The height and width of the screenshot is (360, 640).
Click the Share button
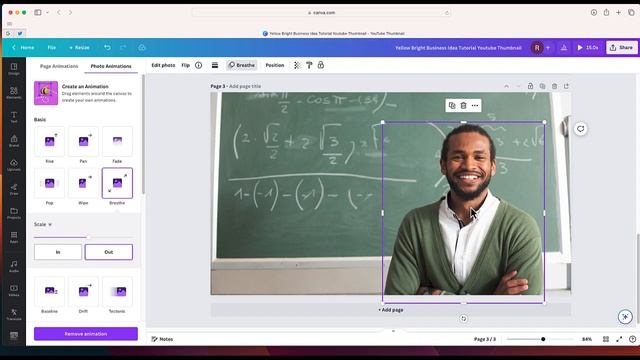click(621, 48)
